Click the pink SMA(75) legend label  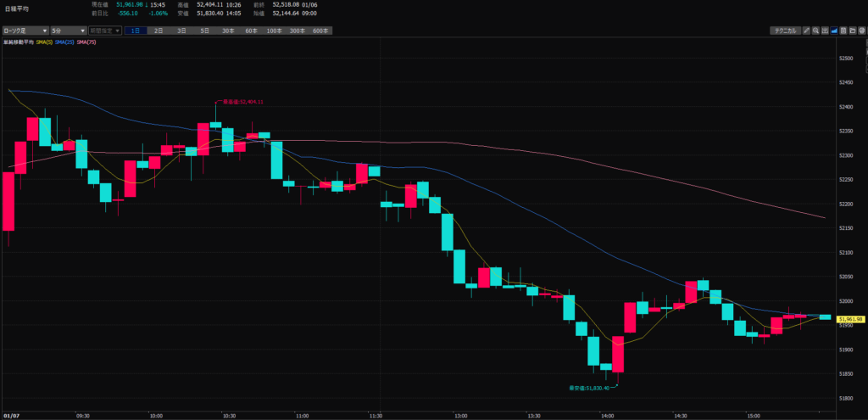point(86,42)
